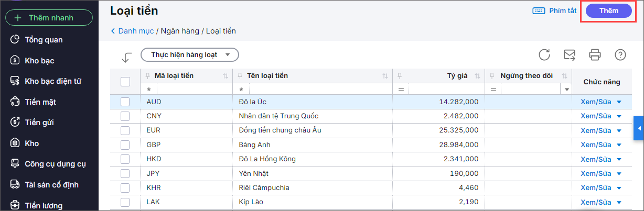
Task: Click the send email envelope icon
Action: tap(570, 55)
